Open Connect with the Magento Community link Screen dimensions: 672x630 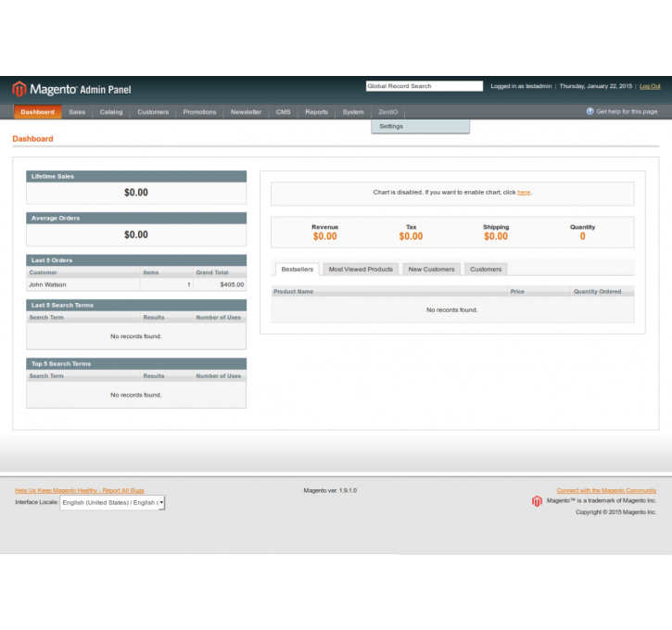[606, 490]
